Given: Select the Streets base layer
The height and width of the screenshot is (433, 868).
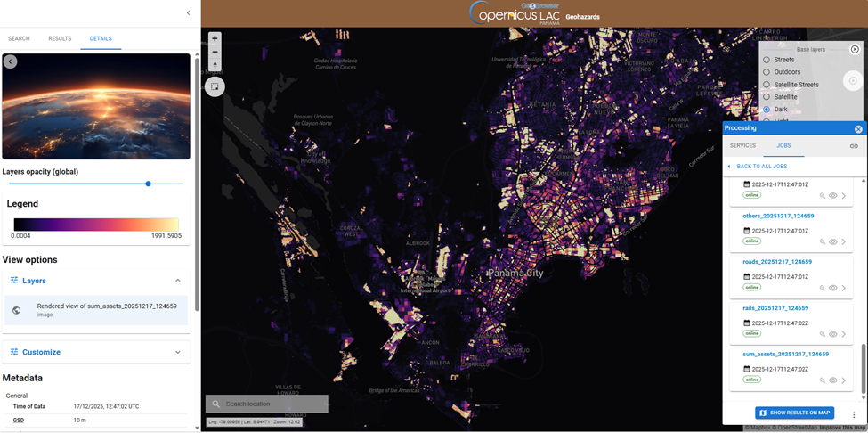Looking at the screenshot, I should click(x=767, y=60).
